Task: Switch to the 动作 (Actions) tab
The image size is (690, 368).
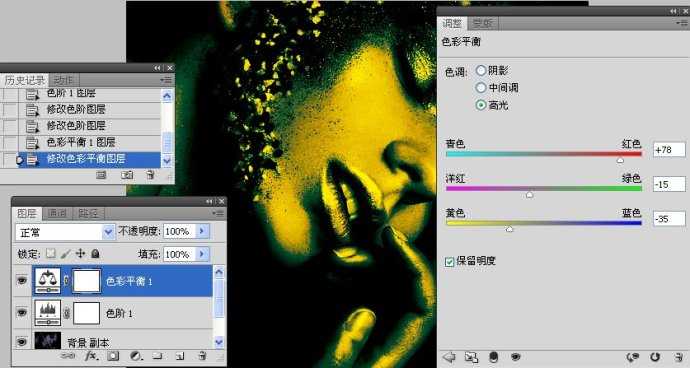Action: pos(63,80)
